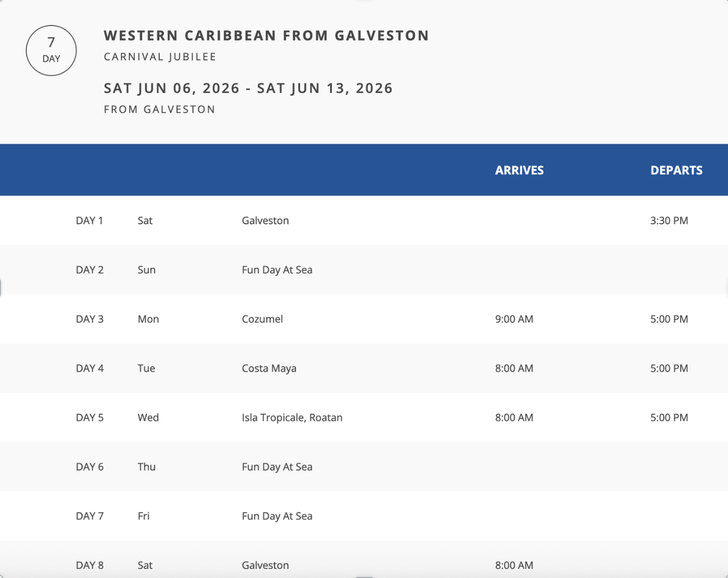Click the 7 DAY circular badge

(51, 50)
